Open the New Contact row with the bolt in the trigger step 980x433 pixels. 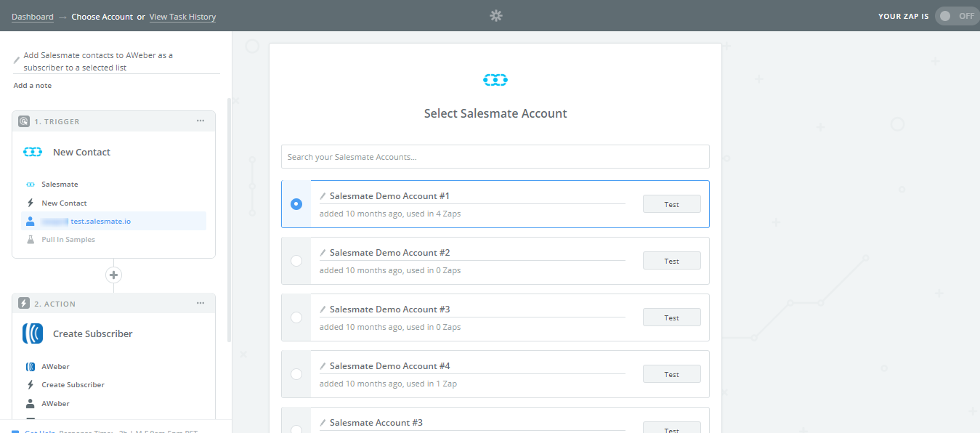point(114,203)
